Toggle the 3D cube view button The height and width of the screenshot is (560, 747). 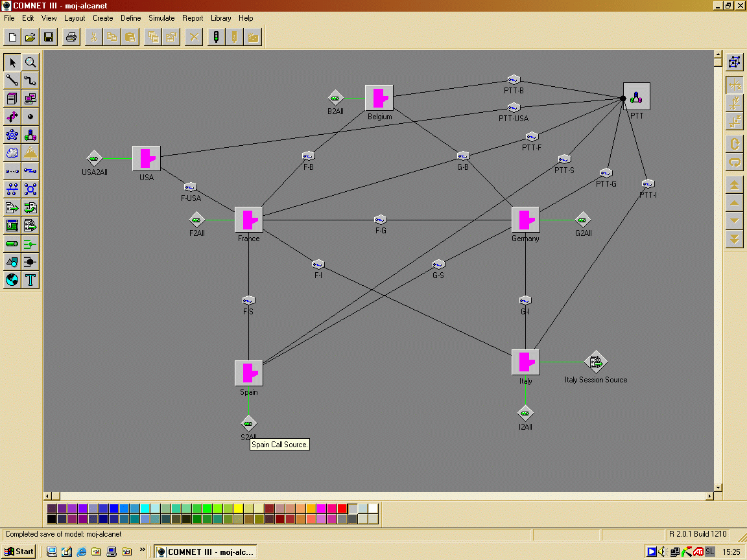click(734, 62)
